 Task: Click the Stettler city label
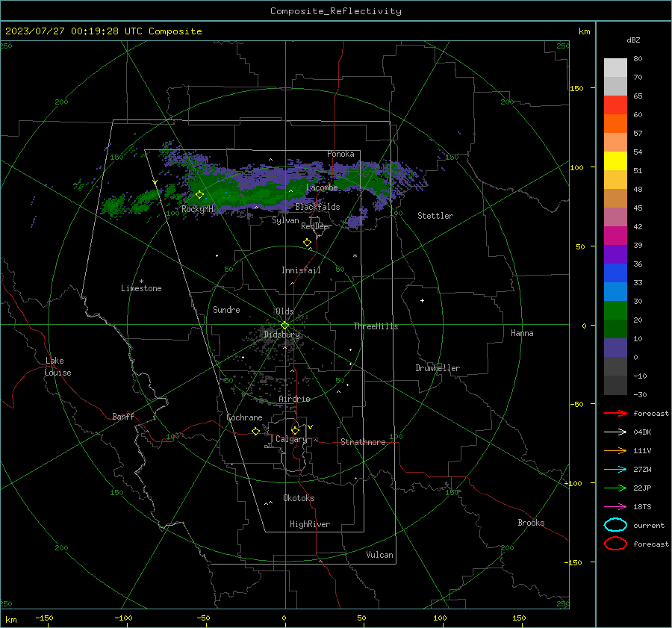(x=435, y=216)
